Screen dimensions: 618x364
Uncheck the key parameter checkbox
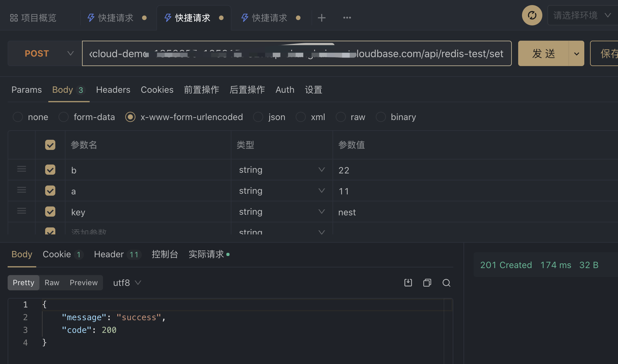pyautogui.click(x=50, y=212)
